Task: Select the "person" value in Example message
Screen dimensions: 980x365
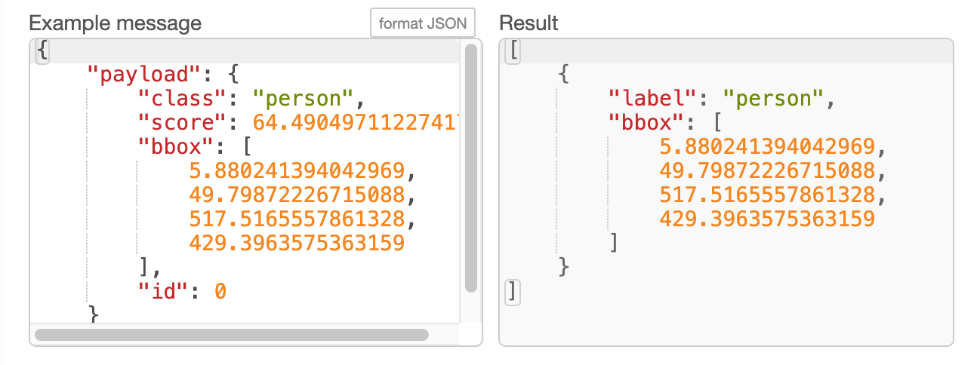Action: pos(303,98)
